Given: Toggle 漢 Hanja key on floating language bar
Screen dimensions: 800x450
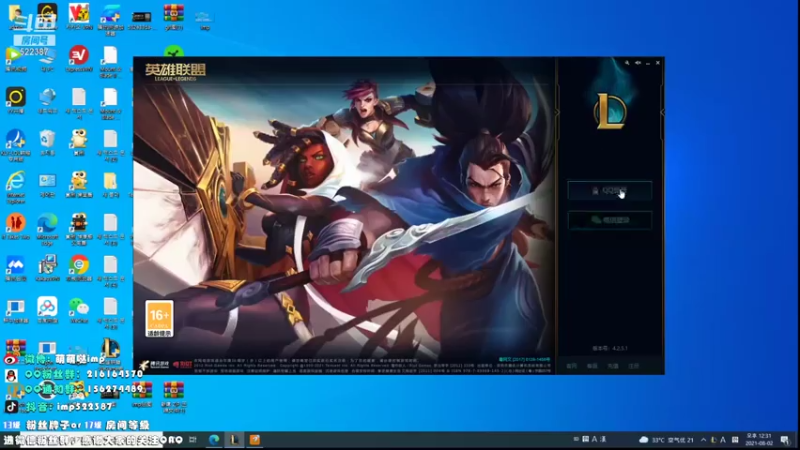Looking at the screenshot, I should click(603, 439).
